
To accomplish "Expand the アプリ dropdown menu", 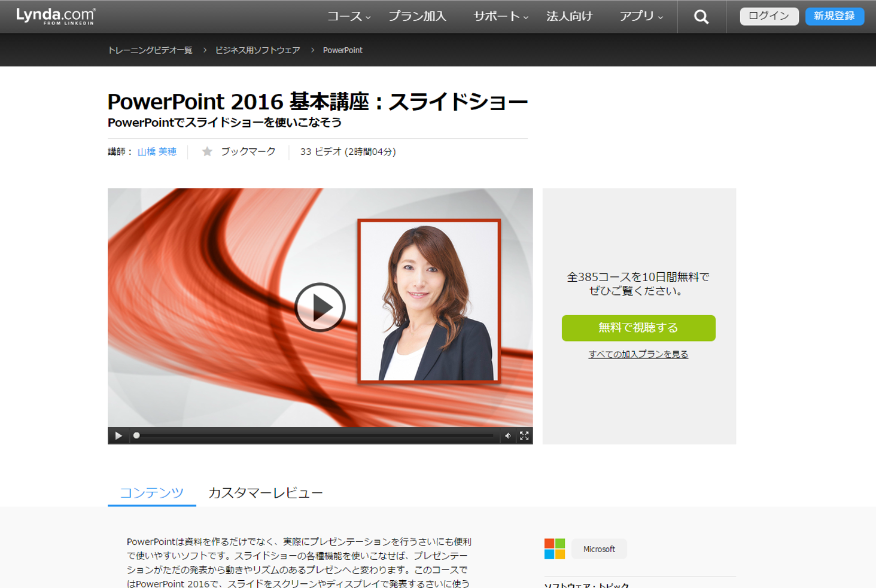I will click(x=641, y=17).
